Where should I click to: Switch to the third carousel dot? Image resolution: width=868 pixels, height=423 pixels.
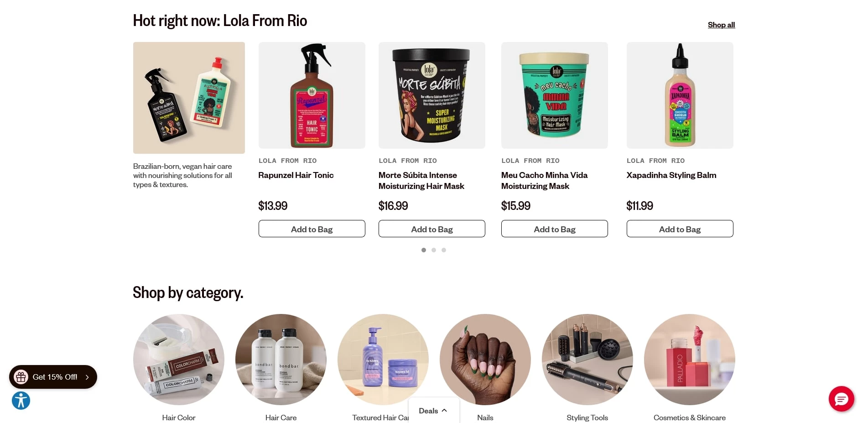tap(444, 250)
